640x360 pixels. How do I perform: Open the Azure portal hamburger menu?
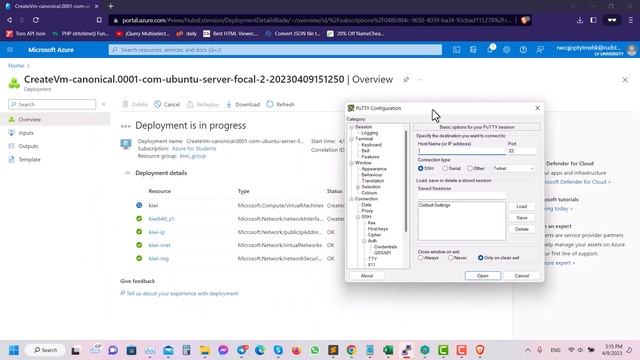pyautogui.click(x=10, y=49)
